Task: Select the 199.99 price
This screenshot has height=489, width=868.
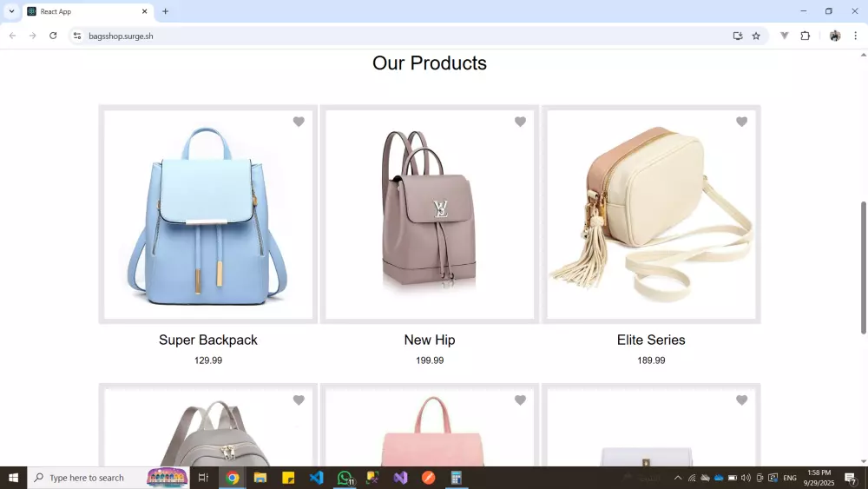Action: click(x=430, y=360)
